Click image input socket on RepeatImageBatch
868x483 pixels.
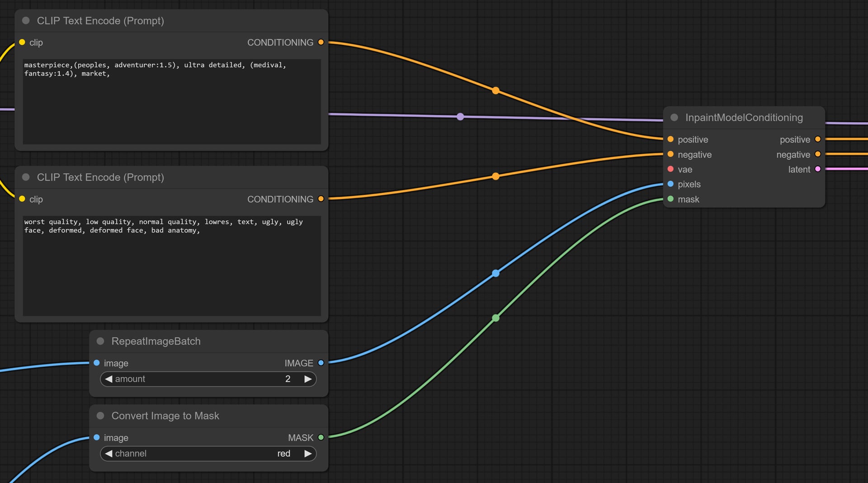coord(97,363)
